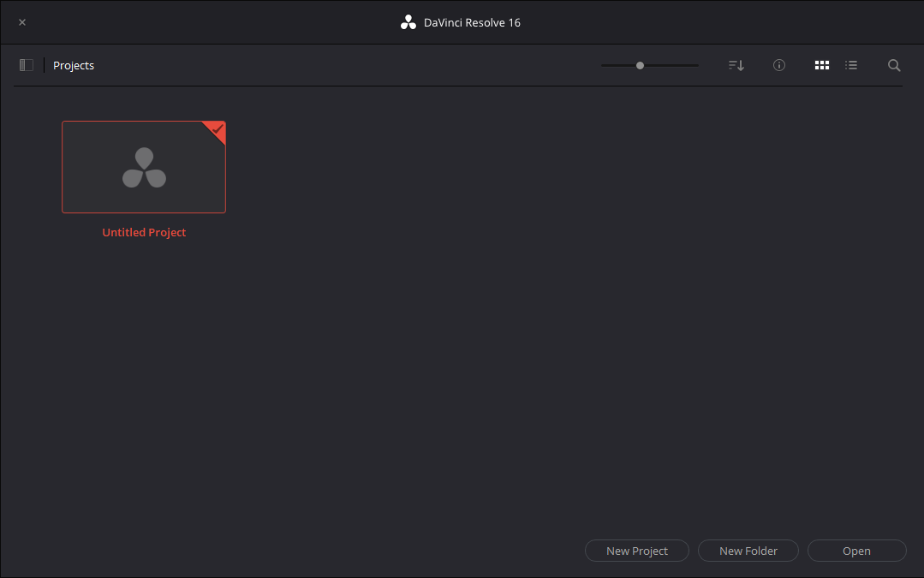Screen dimensions: 924x578
Task: Close the Project Manager window
Action: pos(22,22)
